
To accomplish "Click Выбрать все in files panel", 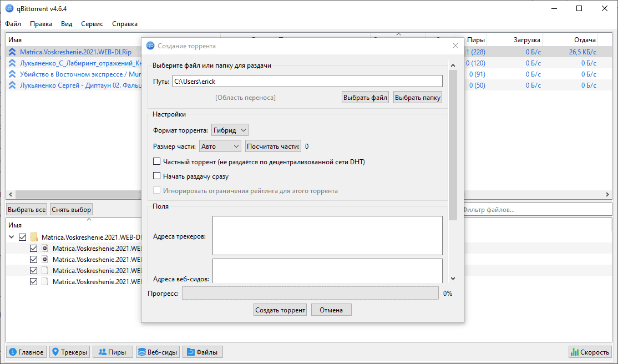I will [27, 209].
